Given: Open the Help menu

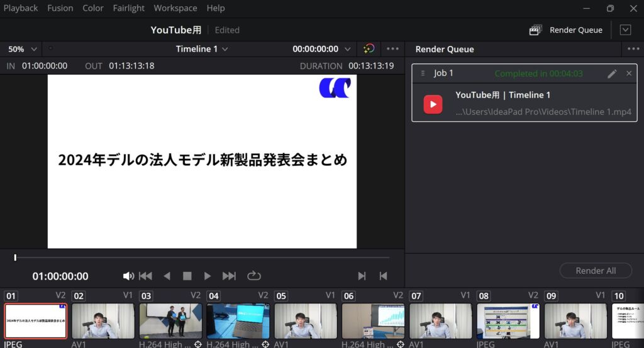Looking at the screenshot, I should tap(216, 8).
